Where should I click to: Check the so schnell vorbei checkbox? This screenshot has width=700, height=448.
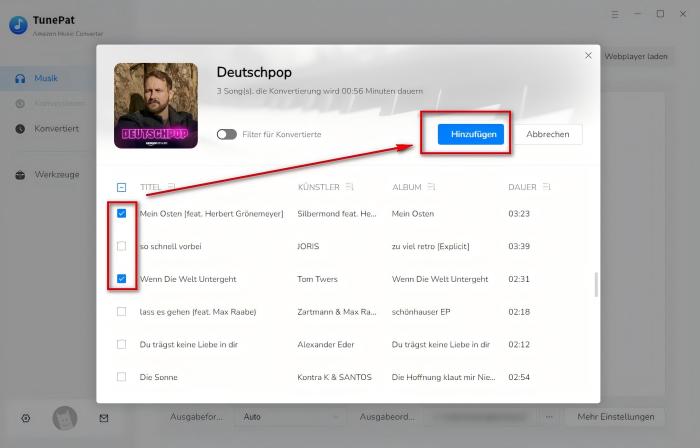pos(121,246)
